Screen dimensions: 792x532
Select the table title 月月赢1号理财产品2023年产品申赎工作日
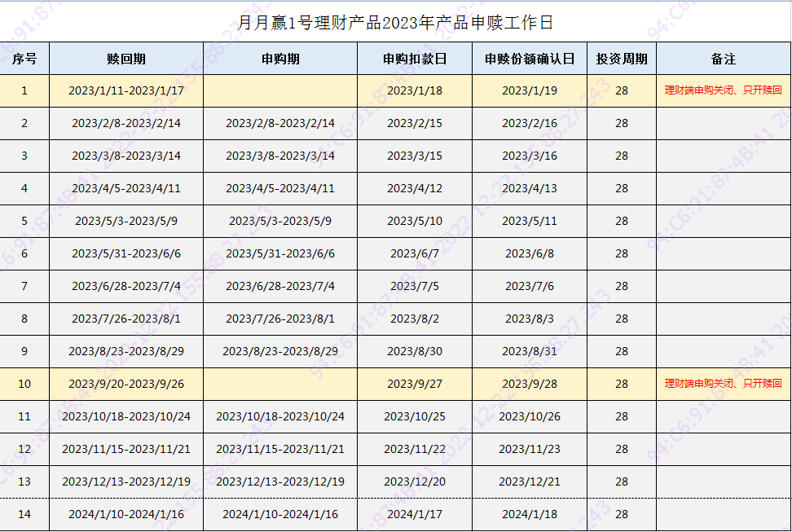395,23
